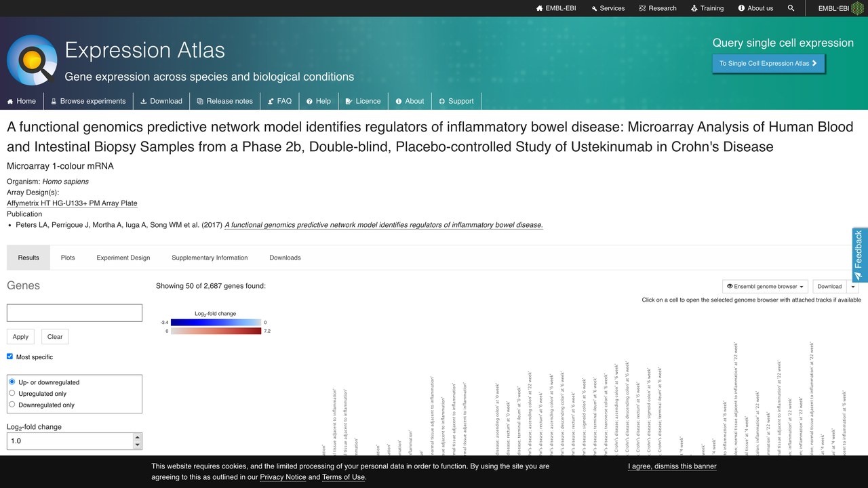Viewport: 868px width, 488px height.
Task: Go to Home in navigation bar
Action: 22,101
